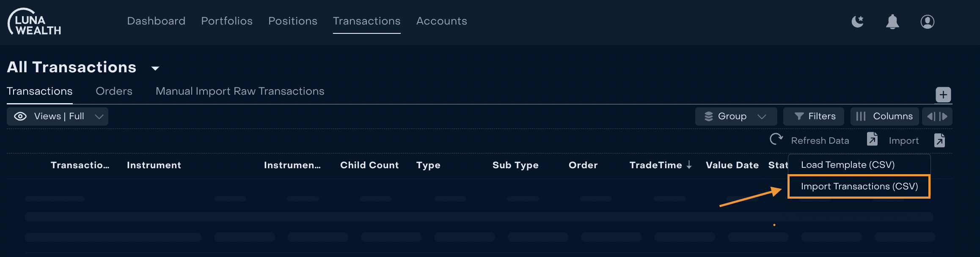
Task: Click the column resize arrows icon
Action: point(937,116)
